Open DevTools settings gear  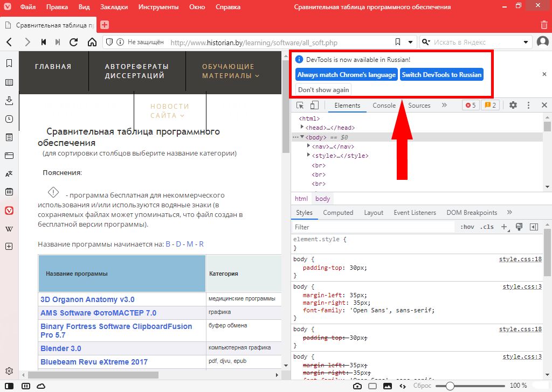coord(513,106)
